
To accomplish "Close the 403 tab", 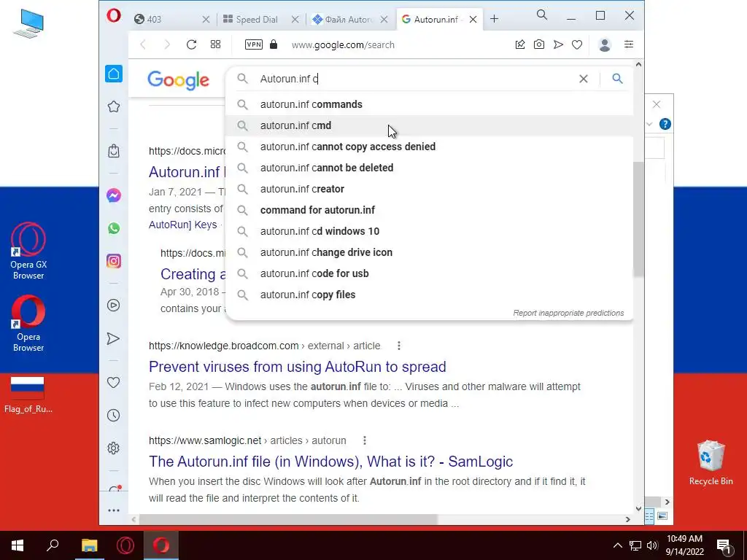I will 206,20.
